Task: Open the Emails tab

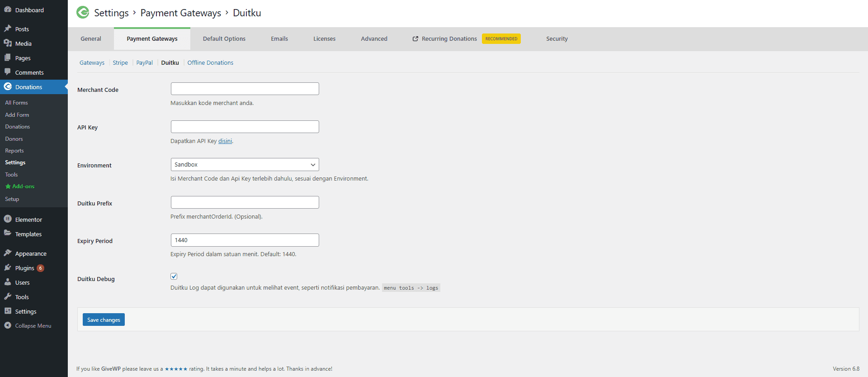Action: pos(279,39)
